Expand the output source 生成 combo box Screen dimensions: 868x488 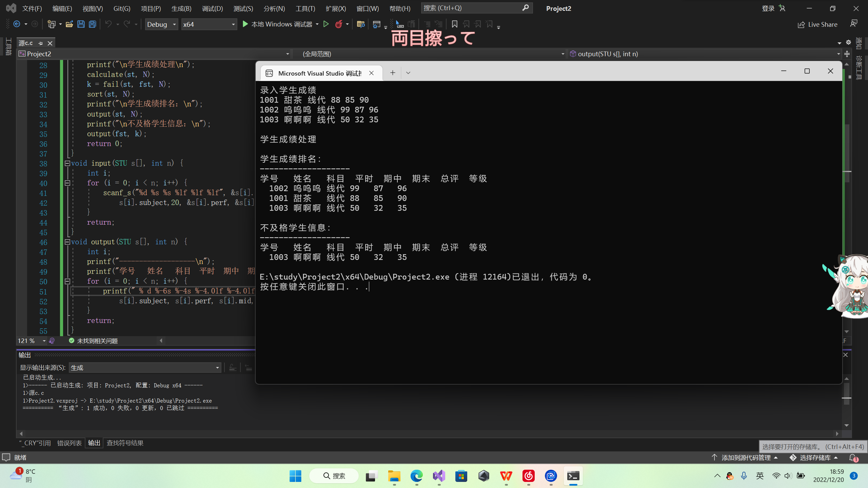(217, 368)
